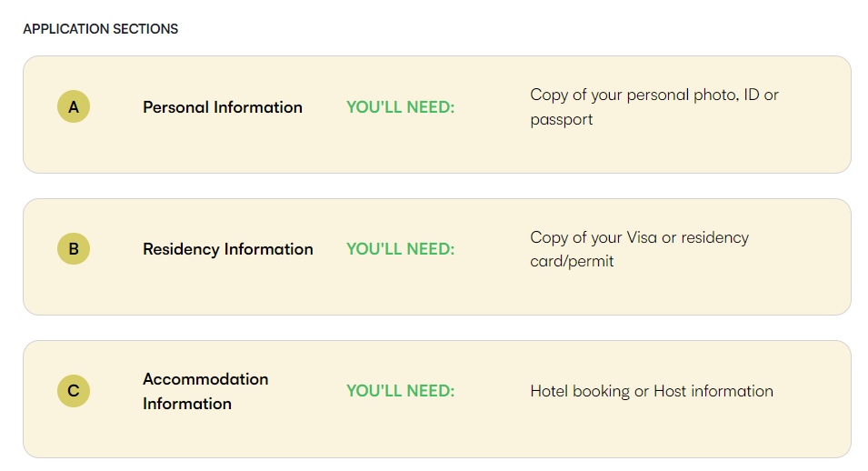Image resolution: width=868 pixels, height=471 pixels.
Task: Click the Accommodation Information card background
Action: tap(437, 435)
